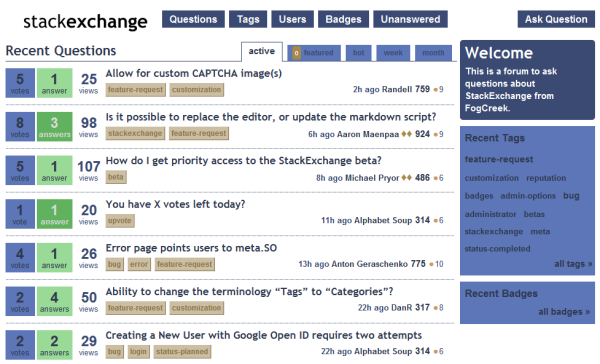The height and width of the screenshot is (364, 600).
Task: Click the 1 answer box on votes-left question
Action: click(x=55, y=214)
